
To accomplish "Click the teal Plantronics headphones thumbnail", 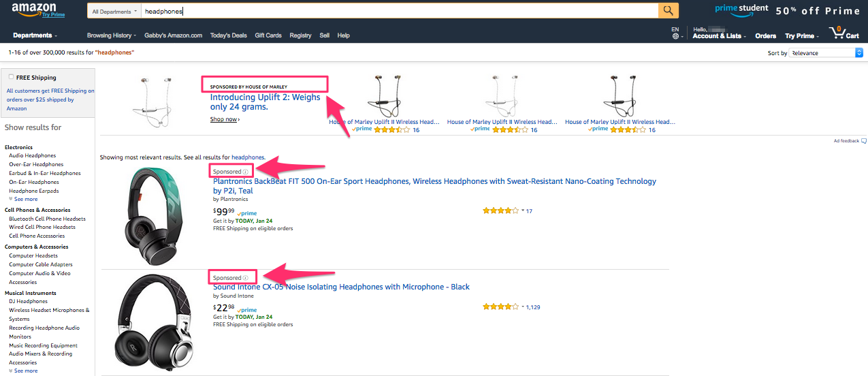I will pyautogui.click(x=155, y=216).
